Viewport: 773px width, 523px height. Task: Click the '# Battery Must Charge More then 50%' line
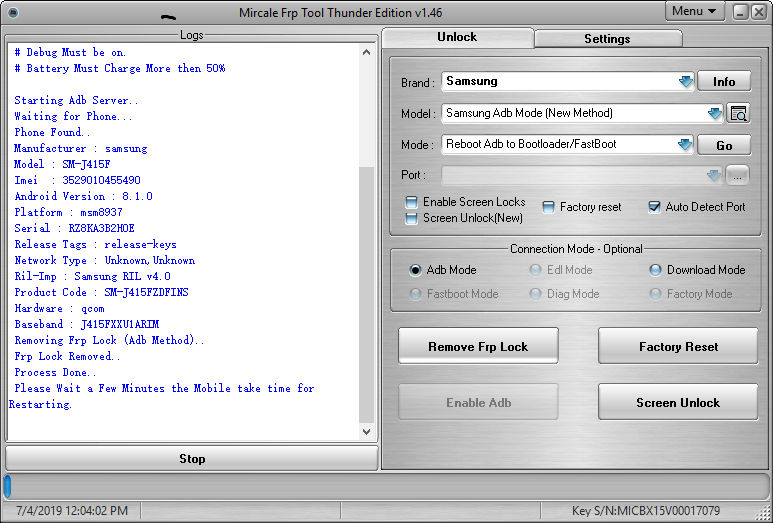[120, 68]
